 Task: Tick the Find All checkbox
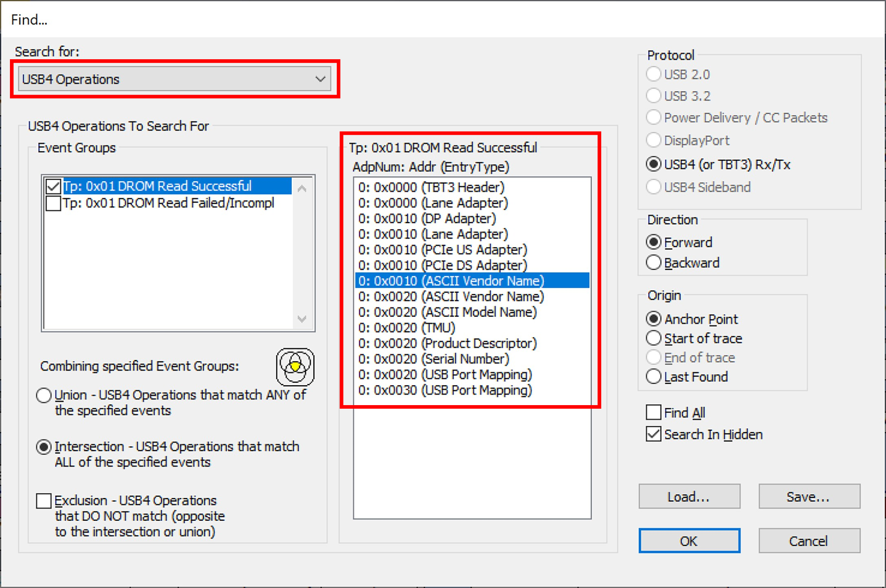coord(653,413)
